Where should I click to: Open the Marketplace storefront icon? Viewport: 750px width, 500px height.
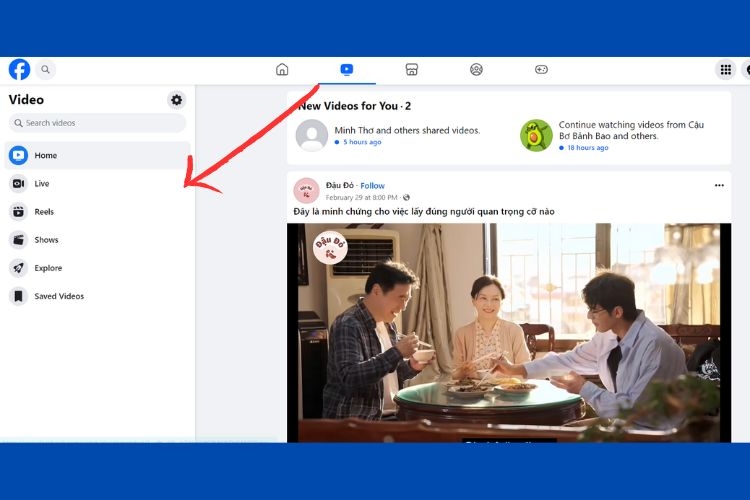411,69
